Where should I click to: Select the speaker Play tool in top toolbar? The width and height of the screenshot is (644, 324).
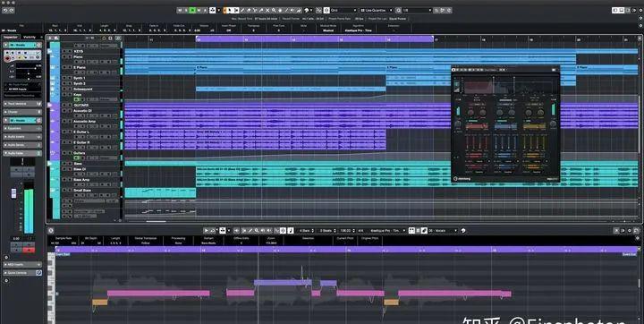pos(292,10)
